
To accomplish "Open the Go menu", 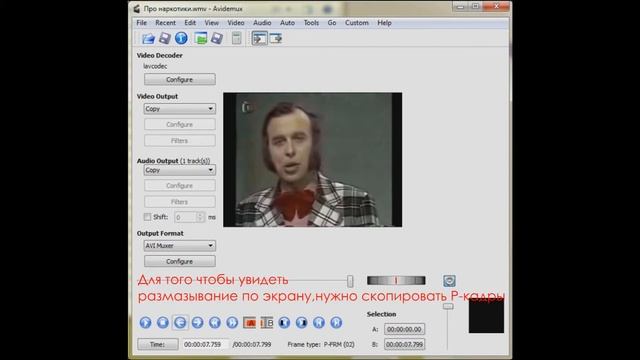I will click(x=332, y=23).
